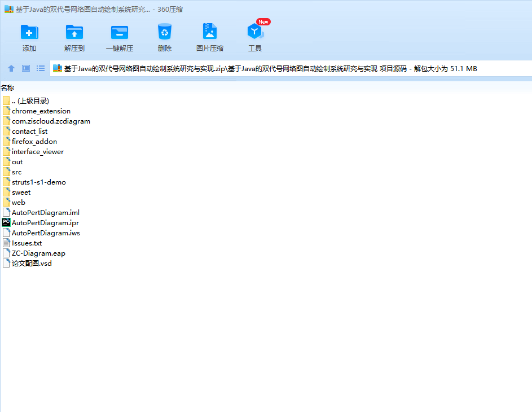Click the text file icon of Issues.txt
Viewport: 532px width, 412px height.
click(x=6, y=243)
